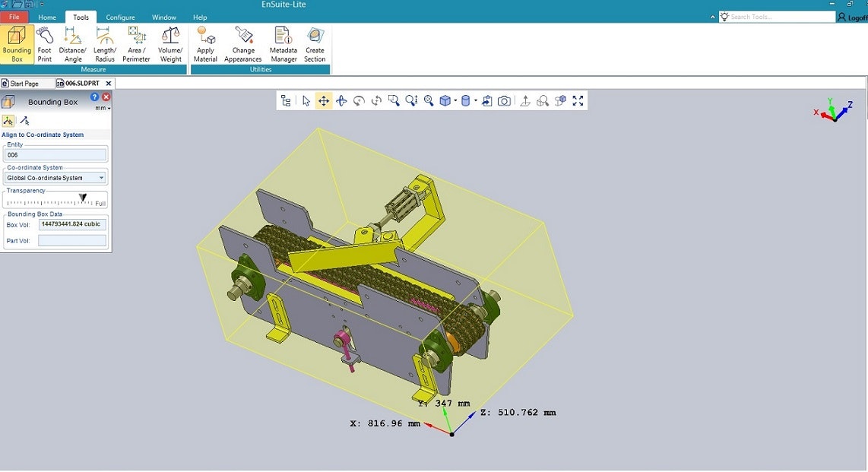This screenshot has width=868, height=472.
Task: Click the X: 816.96 mm dimension label
Action: [385, 423]
